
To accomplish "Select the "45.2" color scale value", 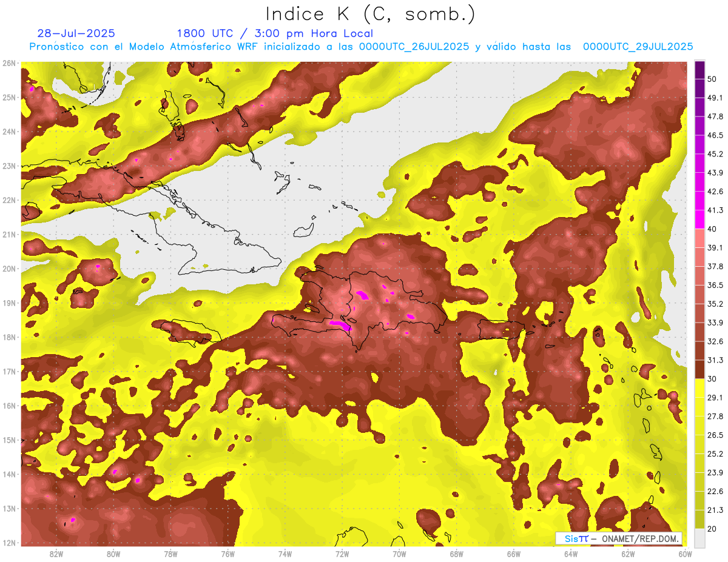I will tap(715, 153).
